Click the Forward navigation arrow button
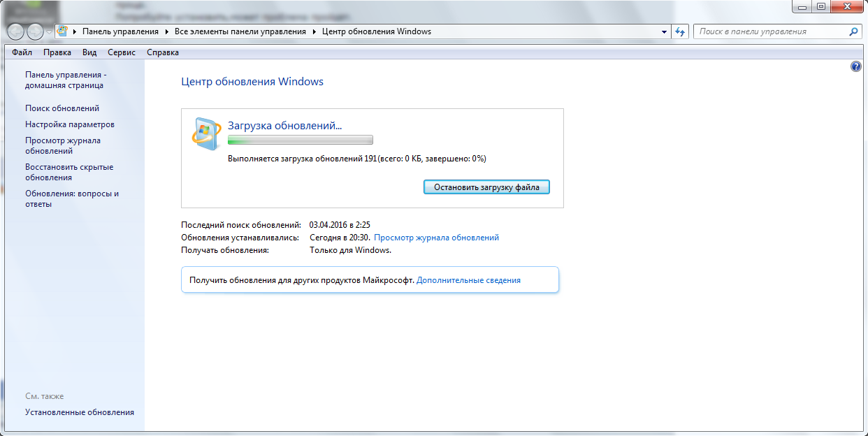868x436 pixels. [35, 31]
